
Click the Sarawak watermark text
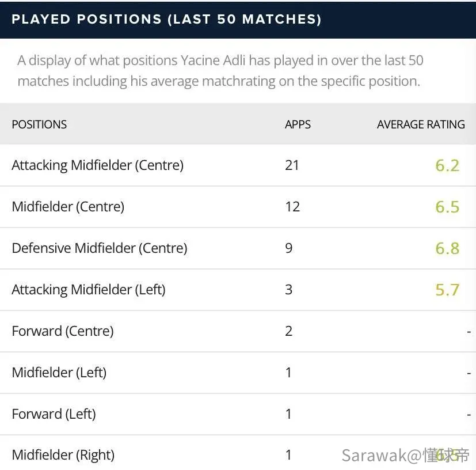(x=405, y=456)
